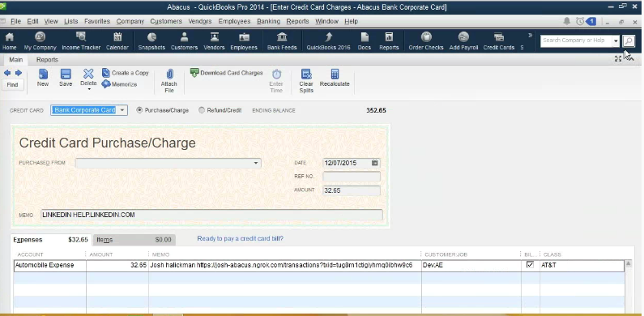Open the Company menu

(130, 21)
